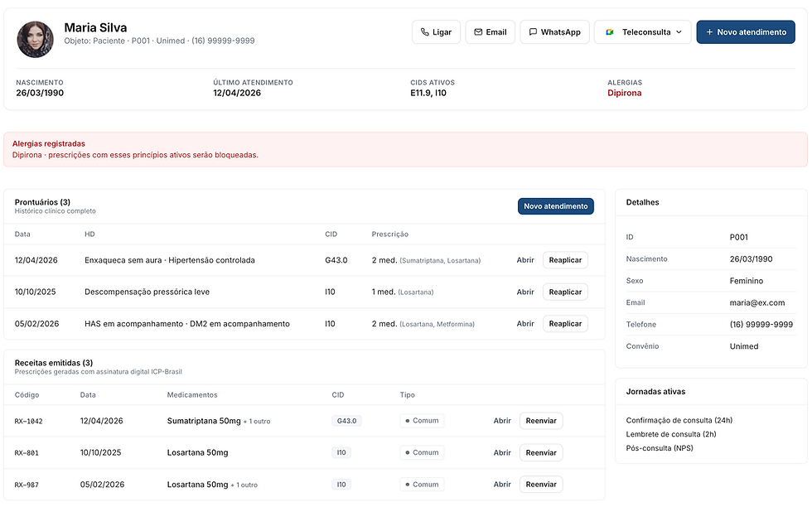This screenshot has width=812, height=507.
Task: Click the Comum type tag for RX-801
Action: point(422,452)
